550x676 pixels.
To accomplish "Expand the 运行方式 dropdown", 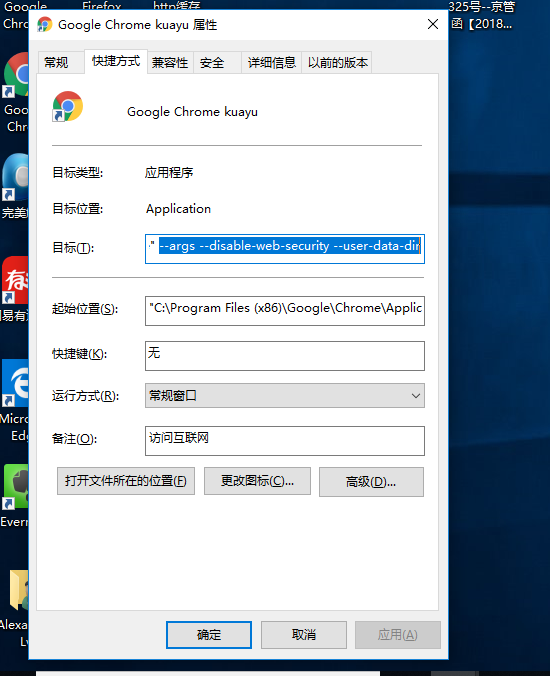I will point(285,395).
